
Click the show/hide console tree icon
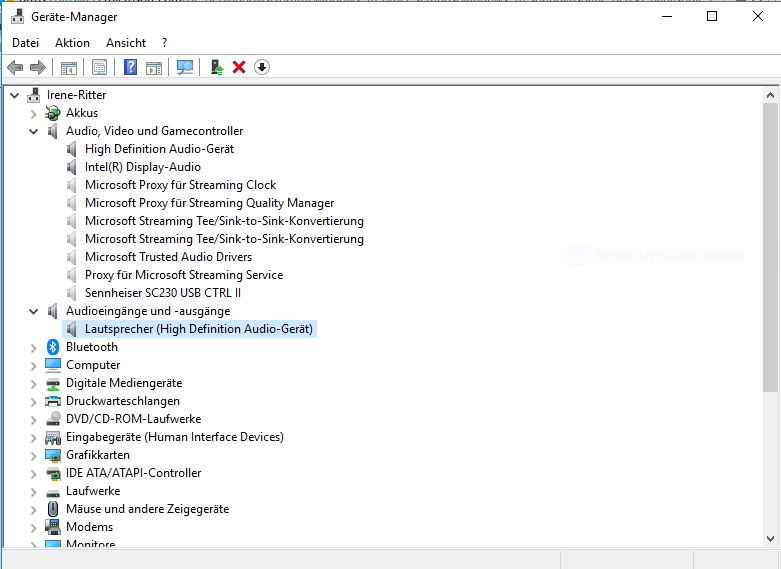click(69, 68)
